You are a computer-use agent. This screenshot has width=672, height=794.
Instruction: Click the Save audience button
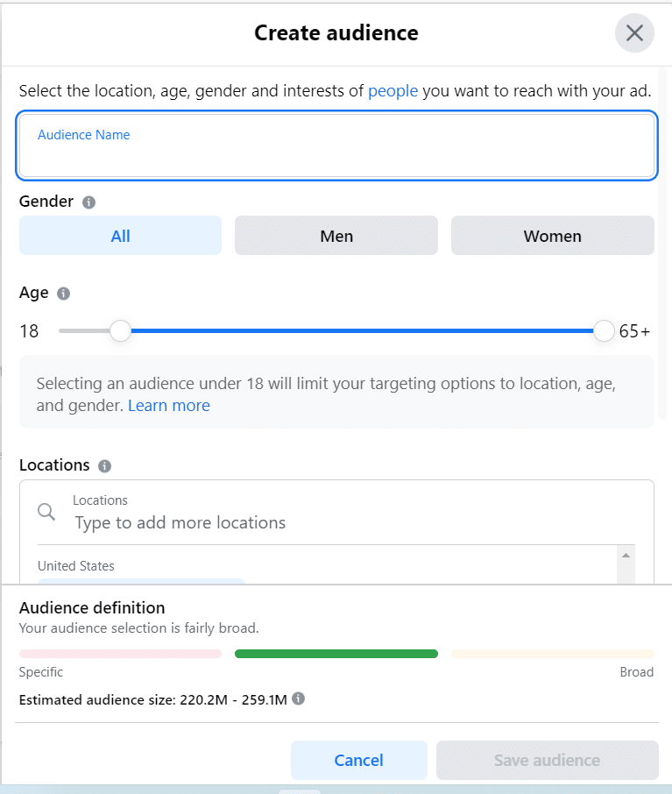(x=548, y=760)
